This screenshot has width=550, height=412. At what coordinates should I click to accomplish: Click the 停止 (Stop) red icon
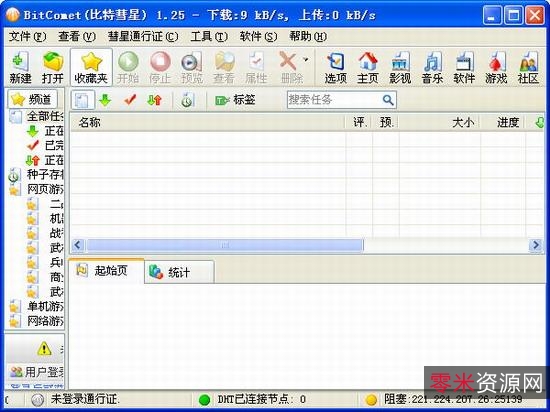tap(160, 67)
